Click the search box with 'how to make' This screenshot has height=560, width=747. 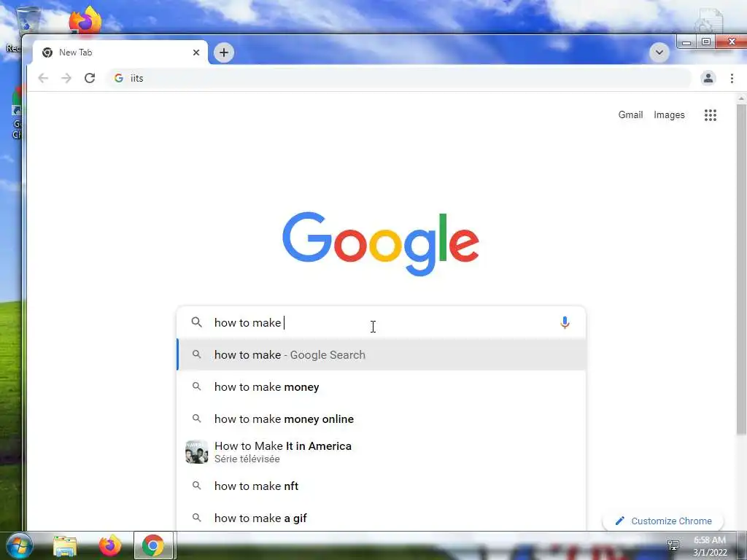click(x=381, y=322)
